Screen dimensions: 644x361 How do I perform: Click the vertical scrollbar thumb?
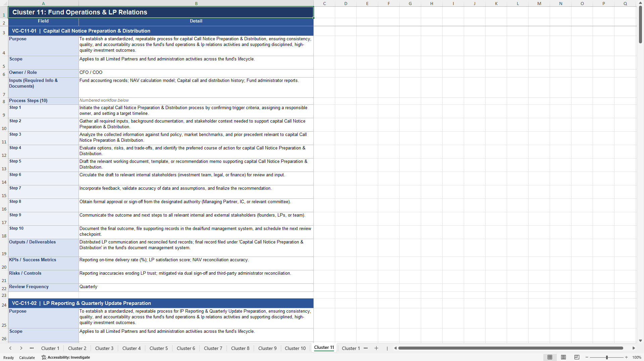pos(640,24)
